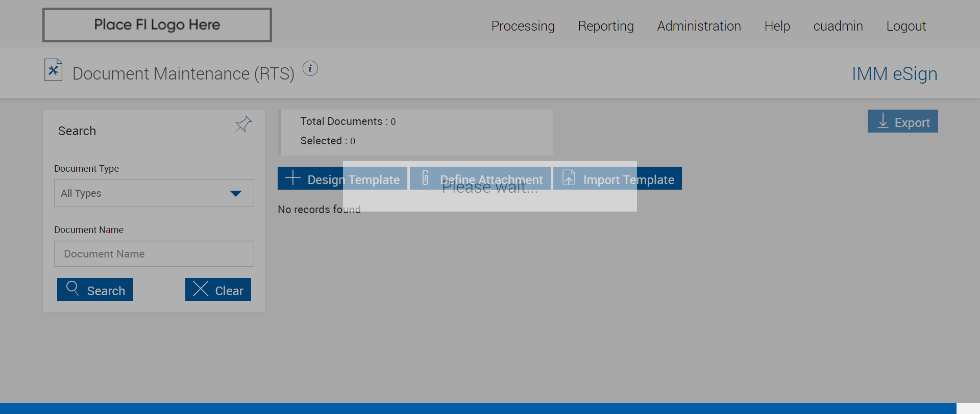Viewport: 980px width, 414px height.
Task: Open the cuadmin user menu
Action: coord(838,26)
